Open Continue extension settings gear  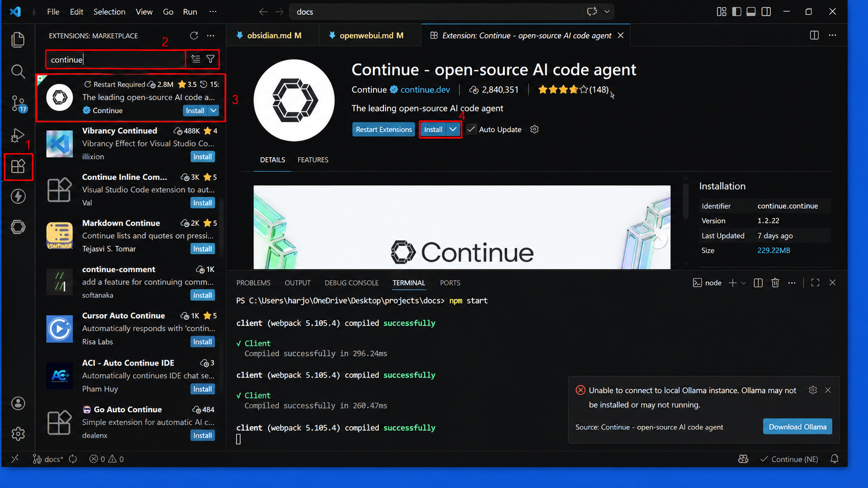(x=534, y=129)
